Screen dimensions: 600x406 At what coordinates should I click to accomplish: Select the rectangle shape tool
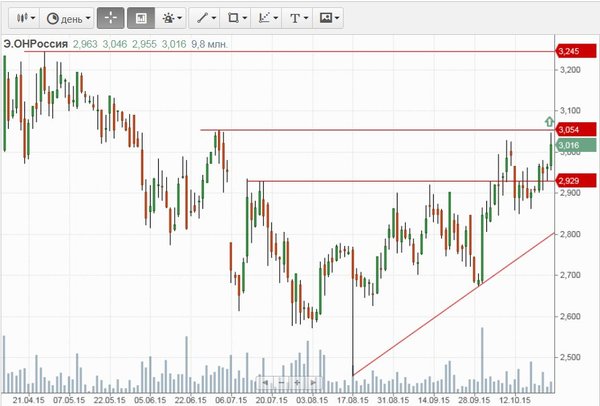236,18
